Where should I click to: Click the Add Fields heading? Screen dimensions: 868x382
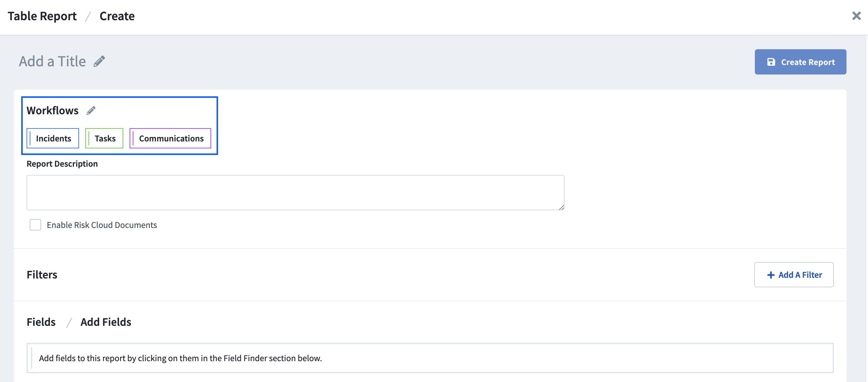106,322
